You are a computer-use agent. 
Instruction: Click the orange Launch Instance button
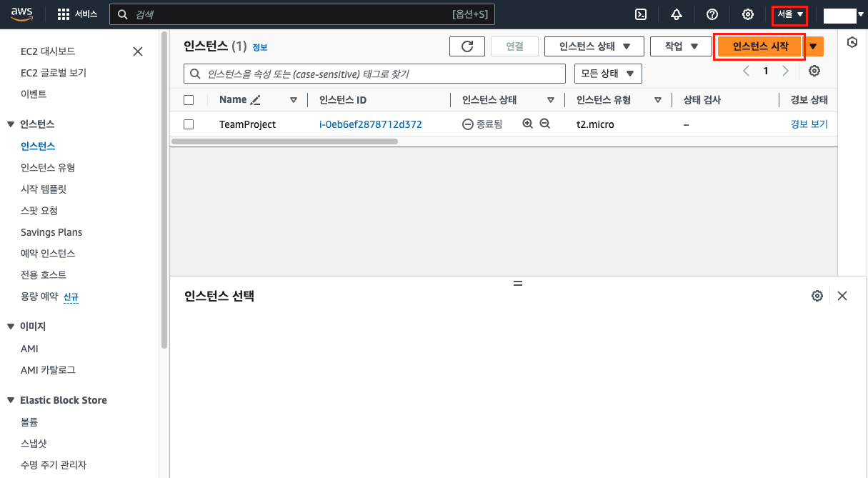[761, 46]
